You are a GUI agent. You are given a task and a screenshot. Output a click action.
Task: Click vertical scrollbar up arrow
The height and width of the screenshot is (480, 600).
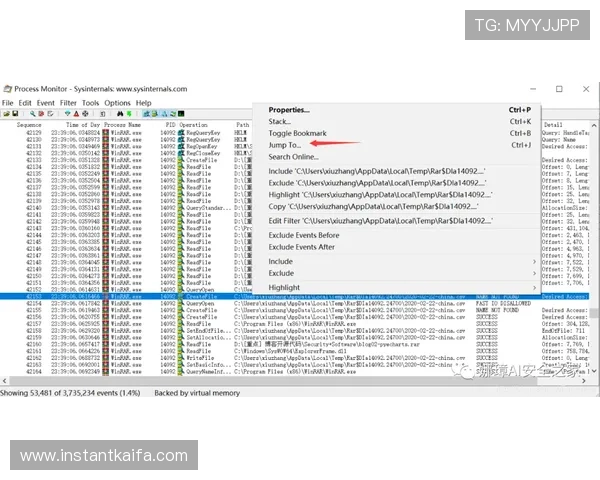[x=594, y=125]
